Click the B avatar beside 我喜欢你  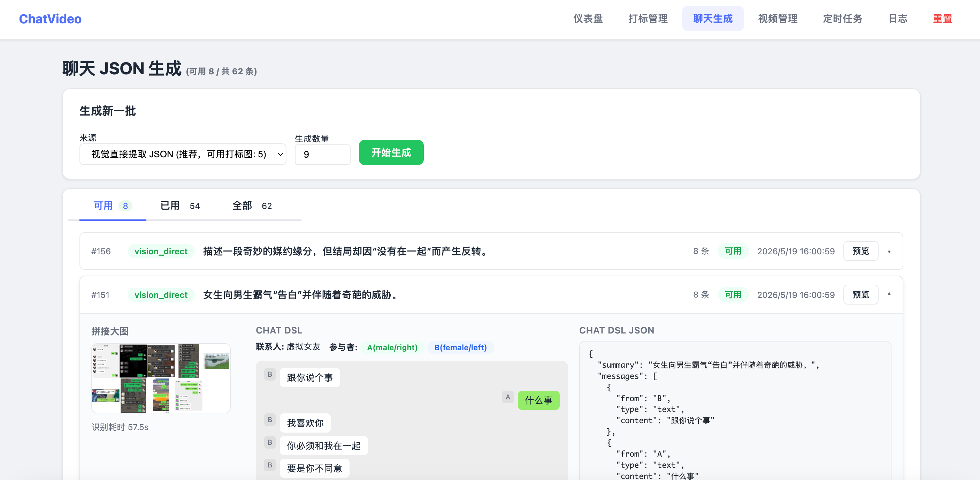click(x=270, y=420)
